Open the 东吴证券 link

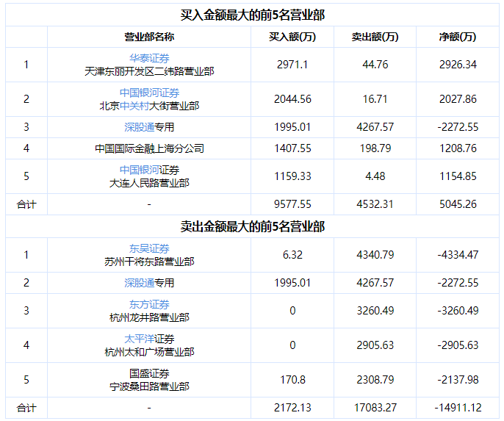click(149, 248)
